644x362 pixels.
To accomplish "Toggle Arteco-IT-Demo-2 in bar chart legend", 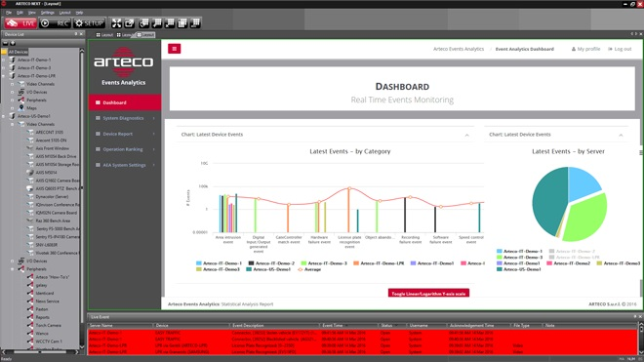I will point(271,263).
